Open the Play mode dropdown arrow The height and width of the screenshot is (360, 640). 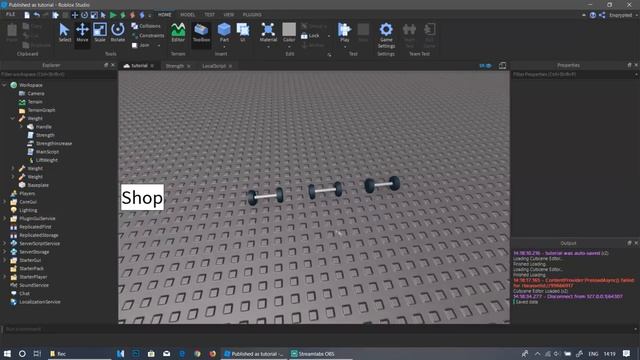[x=344, y=47]
